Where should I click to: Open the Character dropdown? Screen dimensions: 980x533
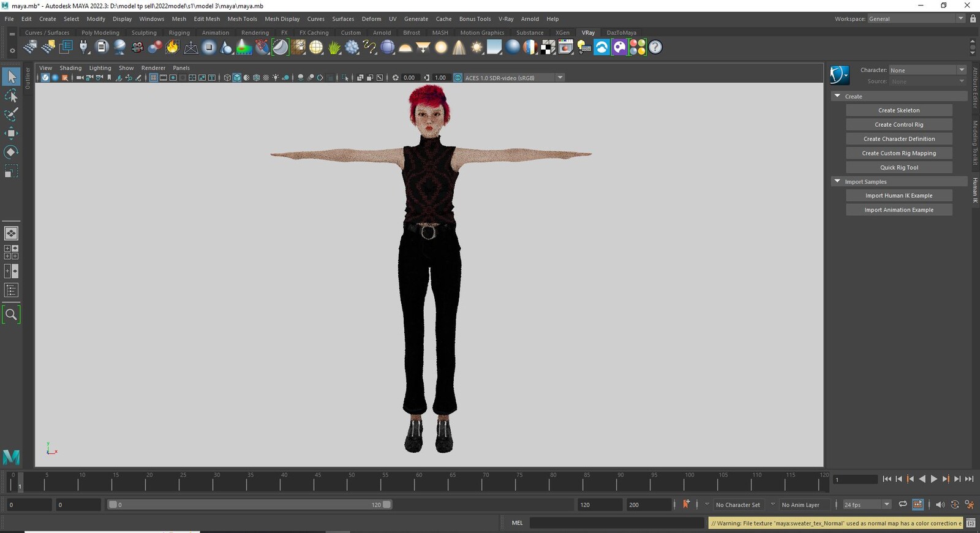927,70
